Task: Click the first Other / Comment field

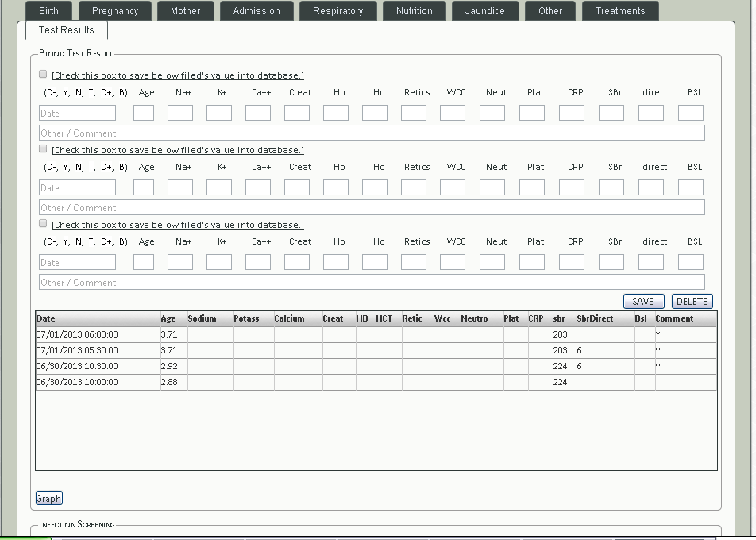Action: [372, 133]
